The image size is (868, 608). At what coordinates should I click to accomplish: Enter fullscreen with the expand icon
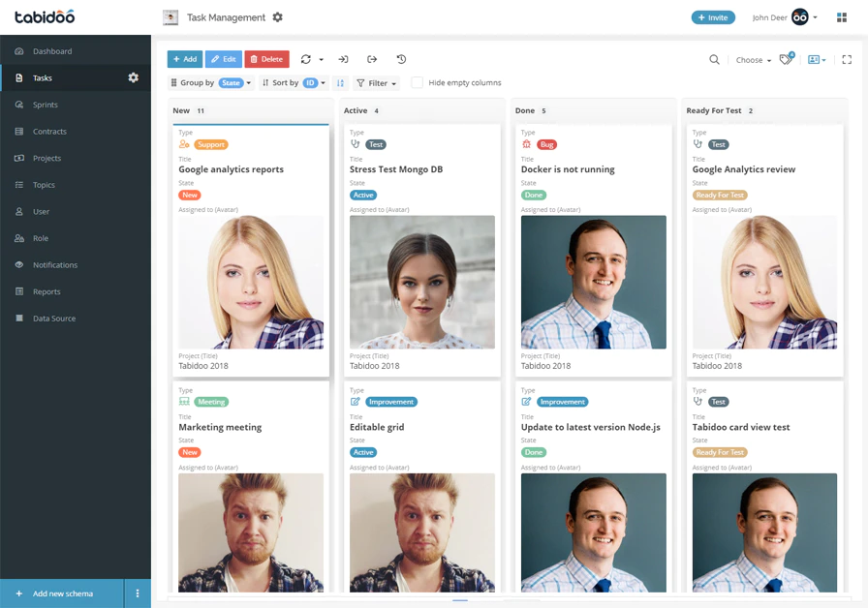847,60
